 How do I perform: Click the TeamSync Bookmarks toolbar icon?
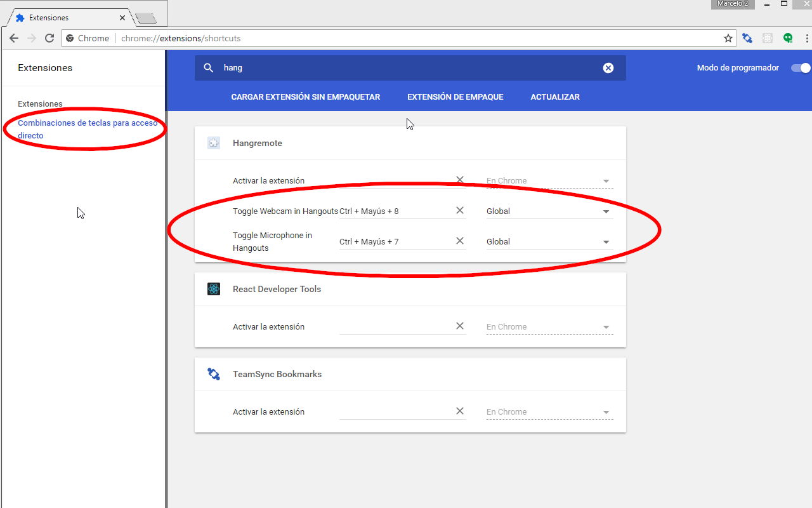(x=747, y=38)
